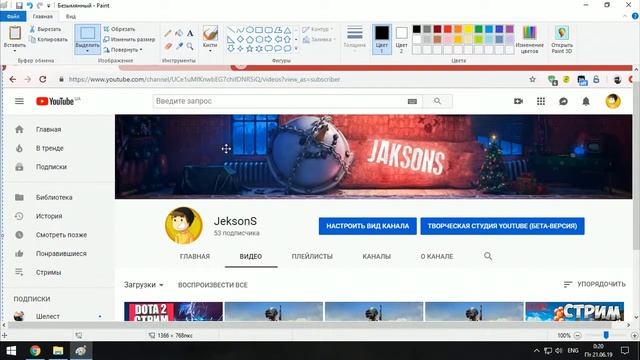Click the YouTube search magnifier button
The image size is (640, 360).
[438, 101]
